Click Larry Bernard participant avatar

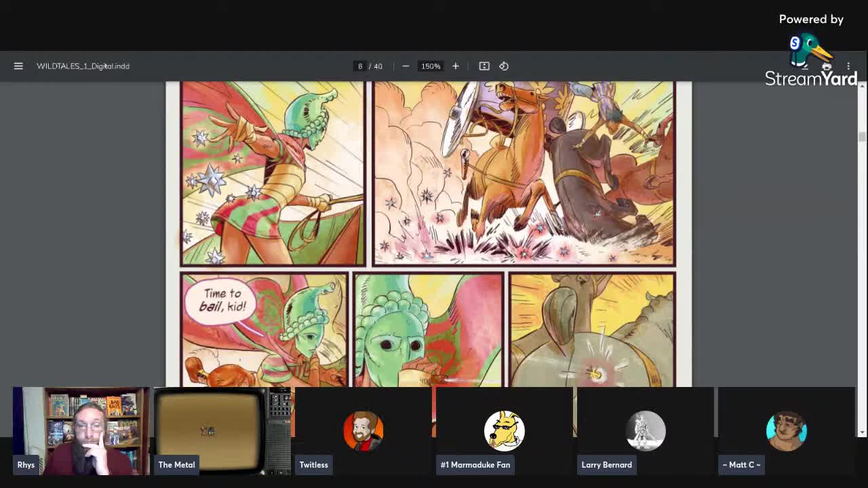(646, 430)
